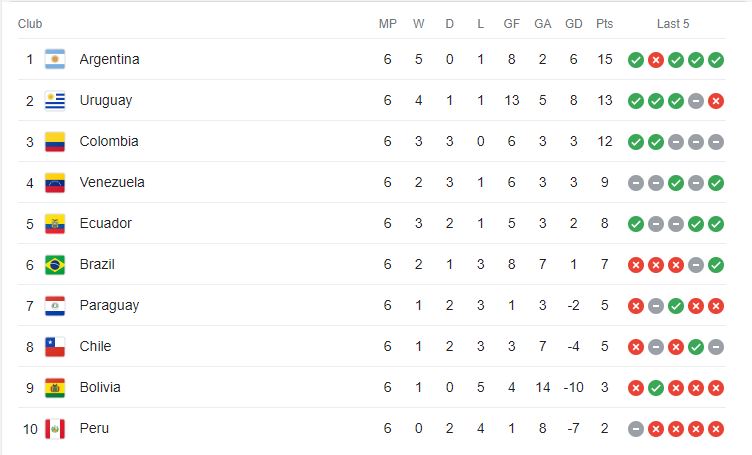The height and width of the screenshot is (455, 752).
Task: Click Chile's green win icon in Last 5
Action: point(696,347)
